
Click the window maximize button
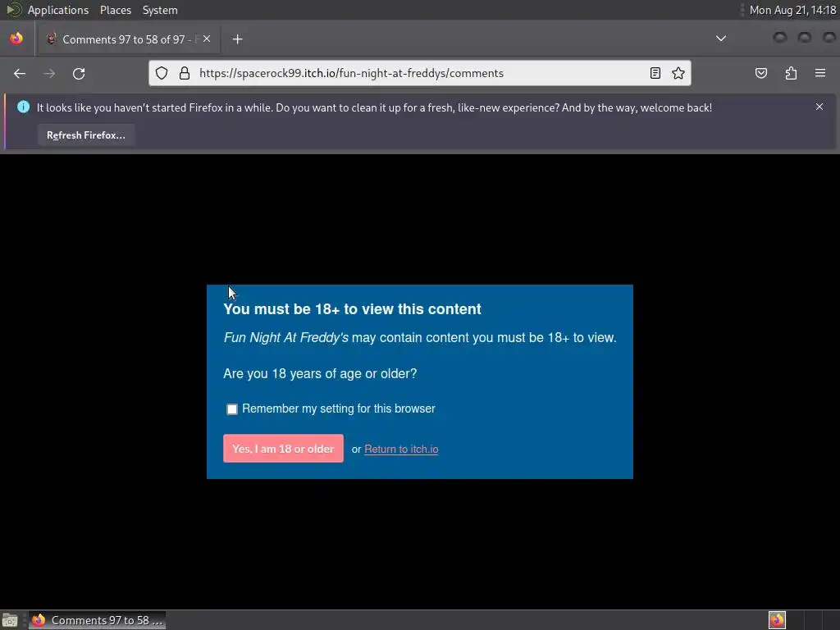(x=805, y=38)
